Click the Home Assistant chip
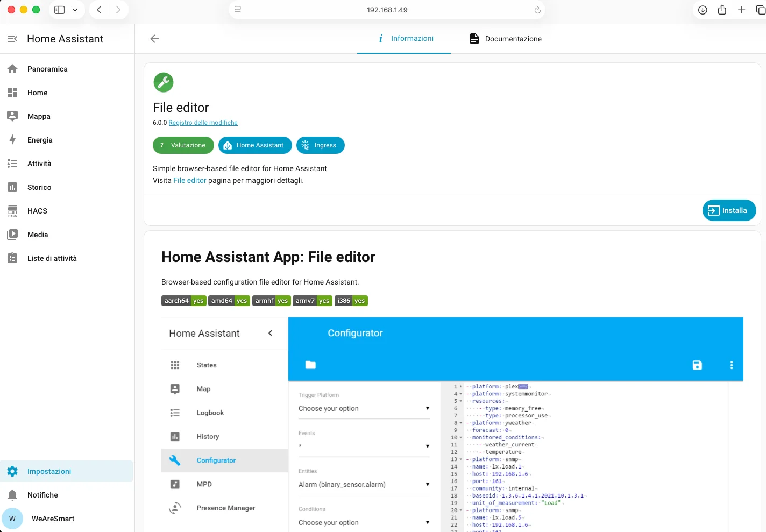This screenshot has height=532, width=766. point(255,145)
